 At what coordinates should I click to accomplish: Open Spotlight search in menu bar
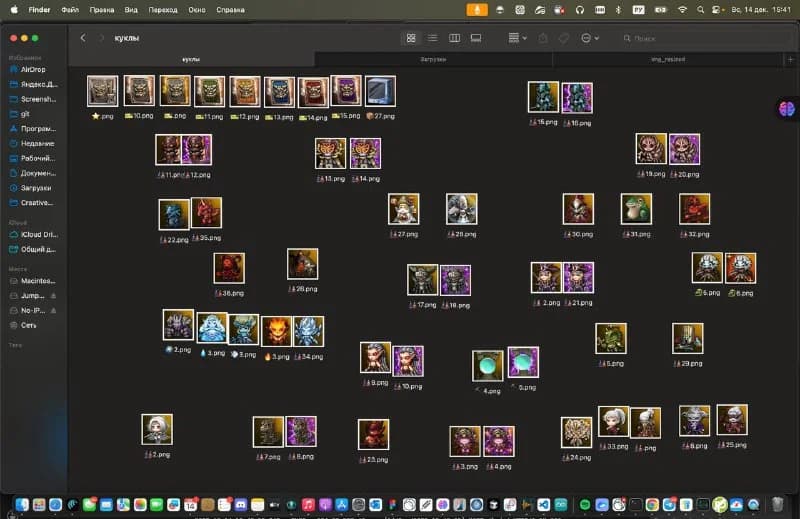coord(701,10)
